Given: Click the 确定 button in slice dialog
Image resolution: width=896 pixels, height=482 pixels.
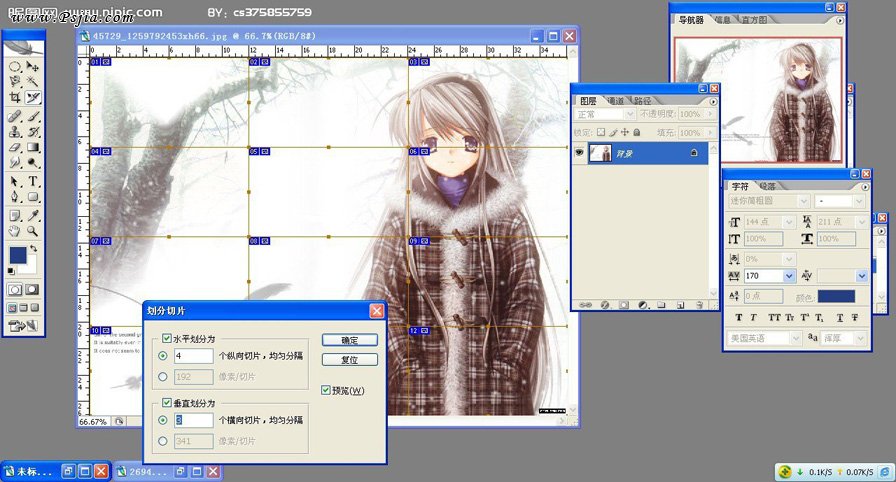Looking at the screenshot, I should (x=350, y=340).
